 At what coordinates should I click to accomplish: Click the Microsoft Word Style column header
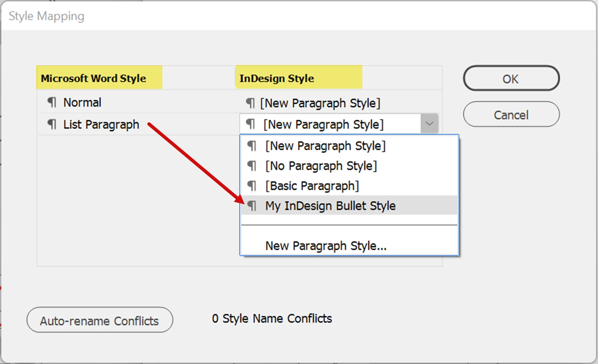[99, 77]
